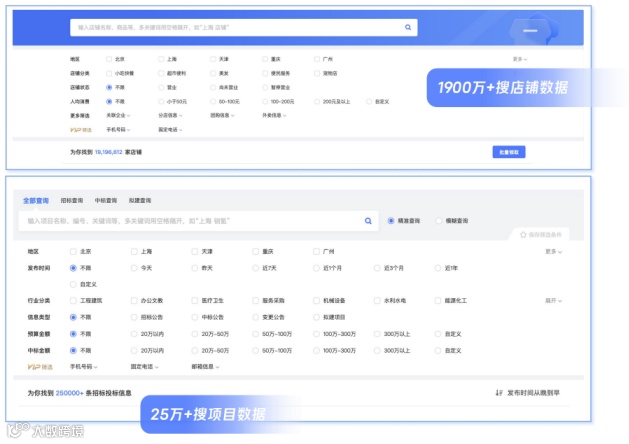Check 上海 in the store search region row
Screen dimensions: 629x444
(x=161, y=59)
